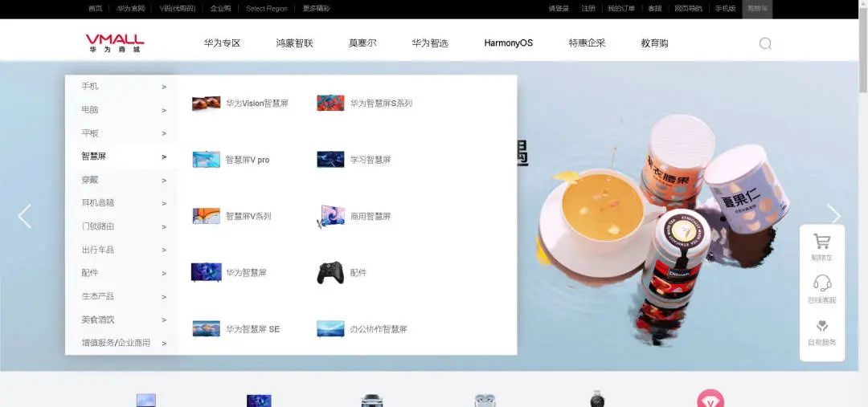
Task: Click the 购物车 button in top bar
Action: click(x=757, y=9)
